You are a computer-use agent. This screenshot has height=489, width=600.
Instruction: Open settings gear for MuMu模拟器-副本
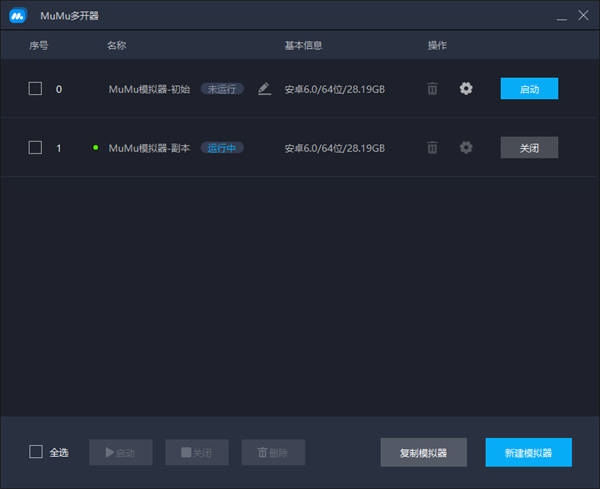(466, 147)
